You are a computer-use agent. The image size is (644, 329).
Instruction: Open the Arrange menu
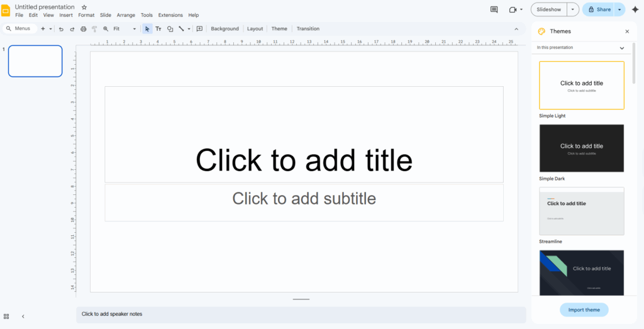[126, 15]
